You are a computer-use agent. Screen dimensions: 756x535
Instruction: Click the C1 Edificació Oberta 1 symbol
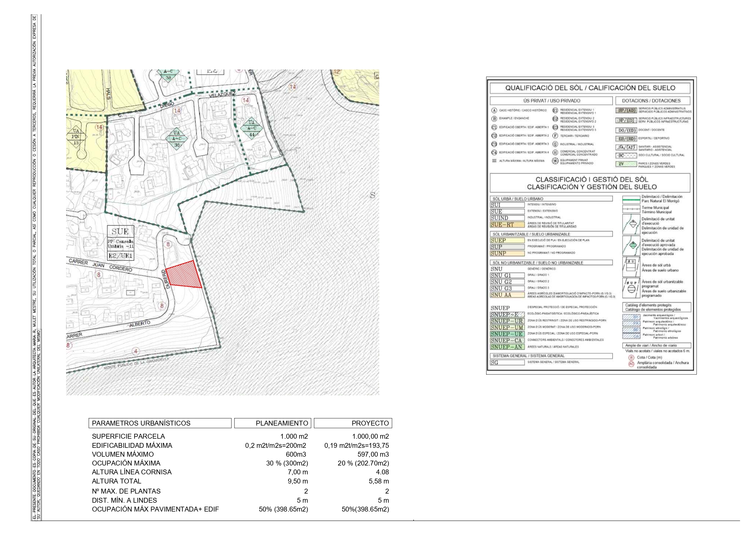click(x=494, y=127)
